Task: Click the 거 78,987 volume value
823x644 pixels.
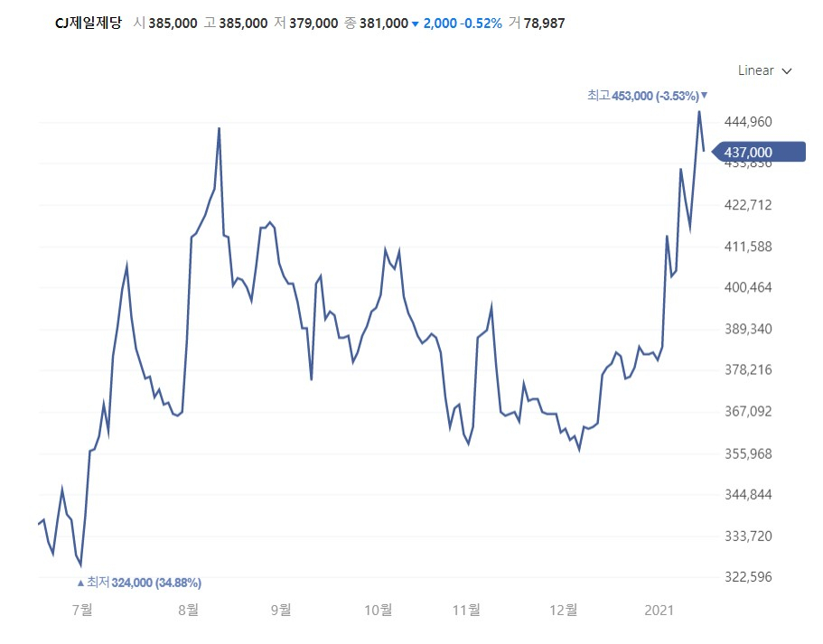Action: pyautogui.click(x=537, y=23)
